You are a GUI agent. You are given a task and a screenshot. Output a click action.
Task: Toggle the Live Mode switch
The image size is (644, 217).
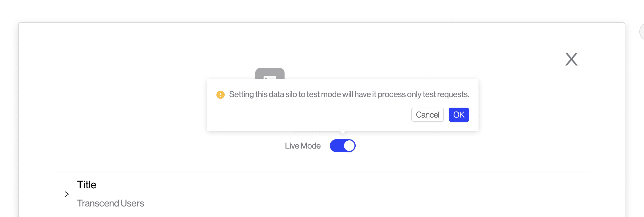click(342, 146)
